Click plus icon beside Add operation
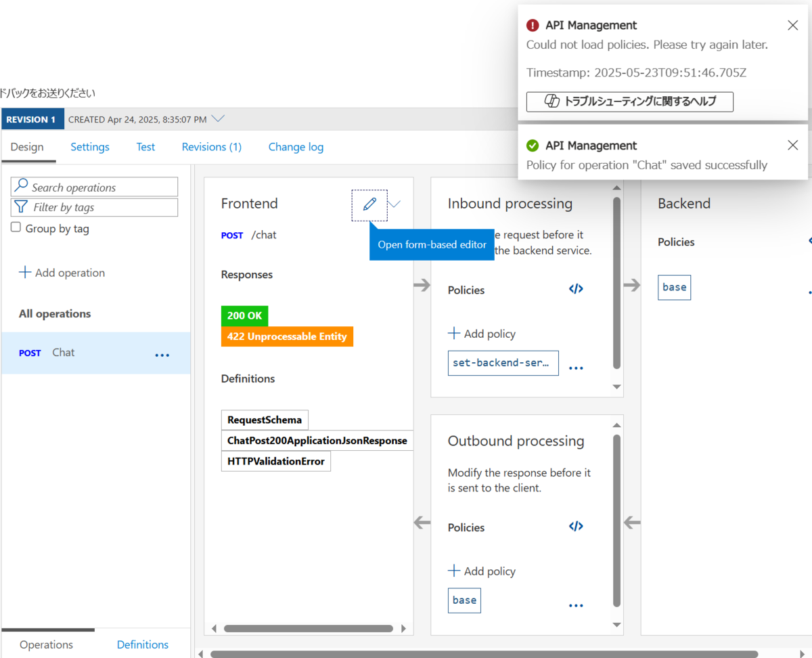 [x=25, y=272]
